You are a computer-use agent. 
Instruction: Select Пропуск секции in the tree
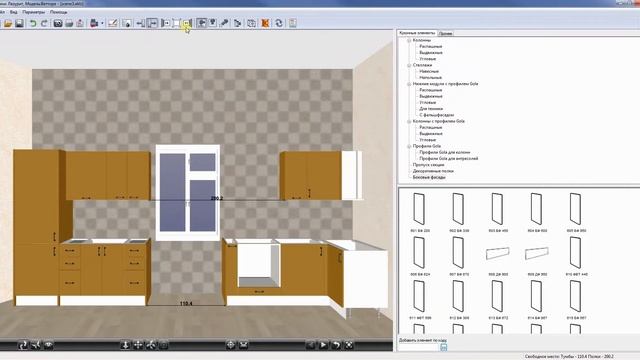click(428, 165)
